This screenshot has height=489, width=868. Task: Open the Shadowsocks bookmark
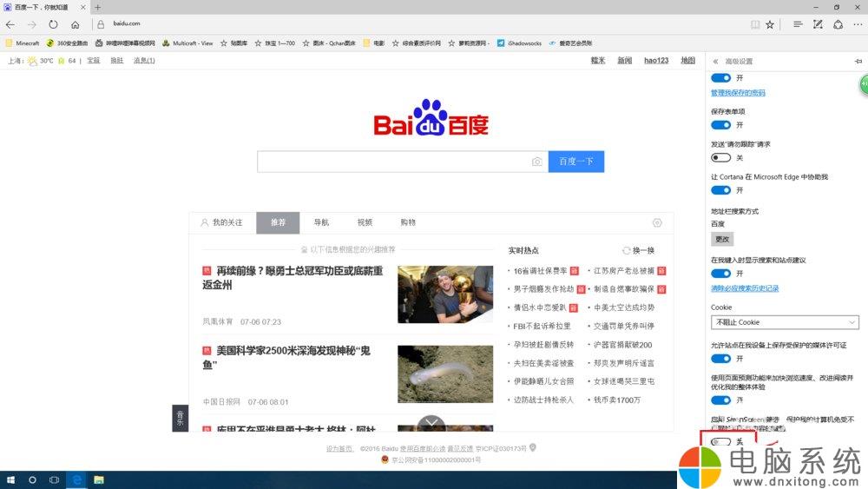(519, 43)
